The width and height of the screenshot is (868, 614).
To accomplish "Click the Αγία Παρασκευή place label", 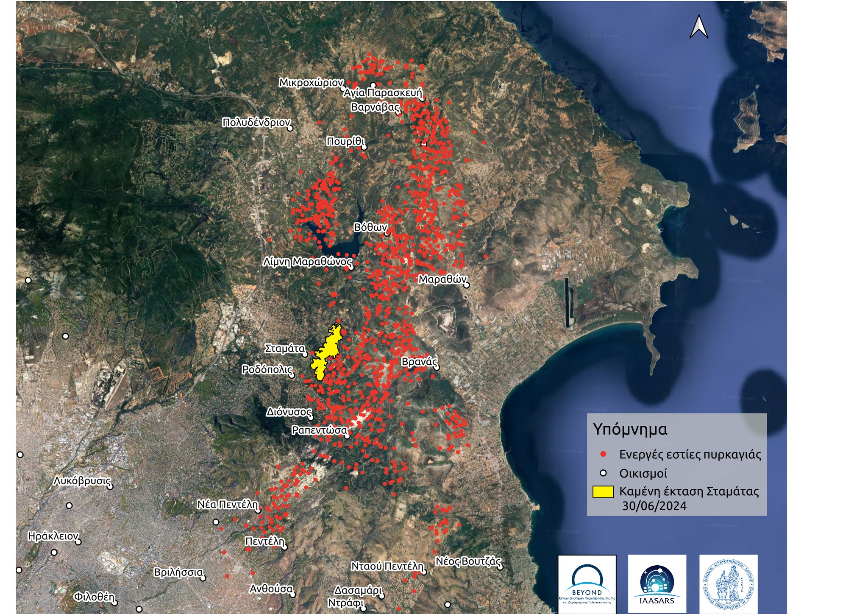I will 383,93.
